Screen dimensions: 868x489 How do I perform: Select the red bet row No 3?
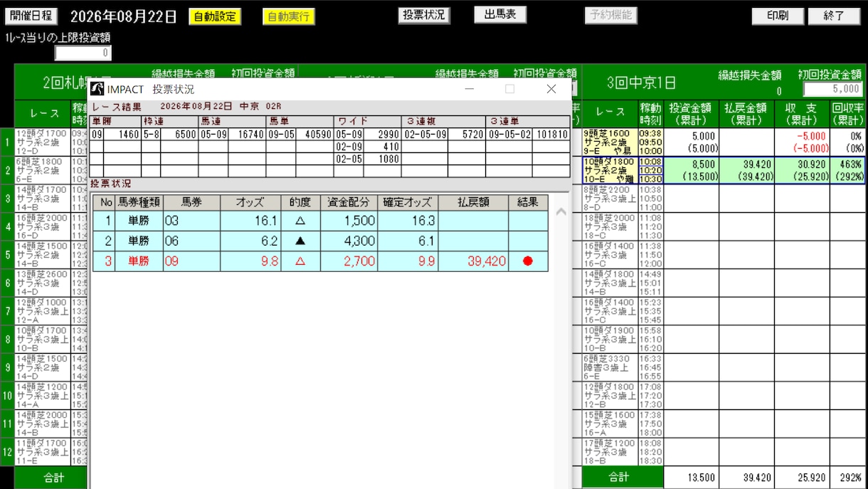[x=321, y=261]
